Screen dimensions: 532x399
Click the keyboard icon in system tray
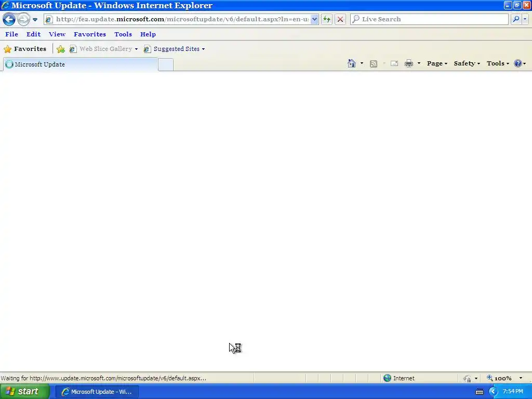pyautogui.click(x=480, y=392)
